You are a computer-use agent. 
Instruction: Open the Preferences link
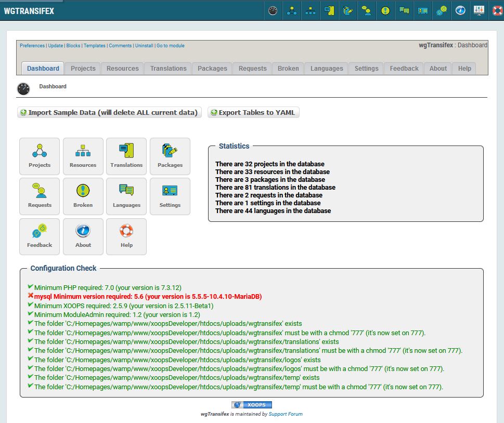click(x=32, y=46)
